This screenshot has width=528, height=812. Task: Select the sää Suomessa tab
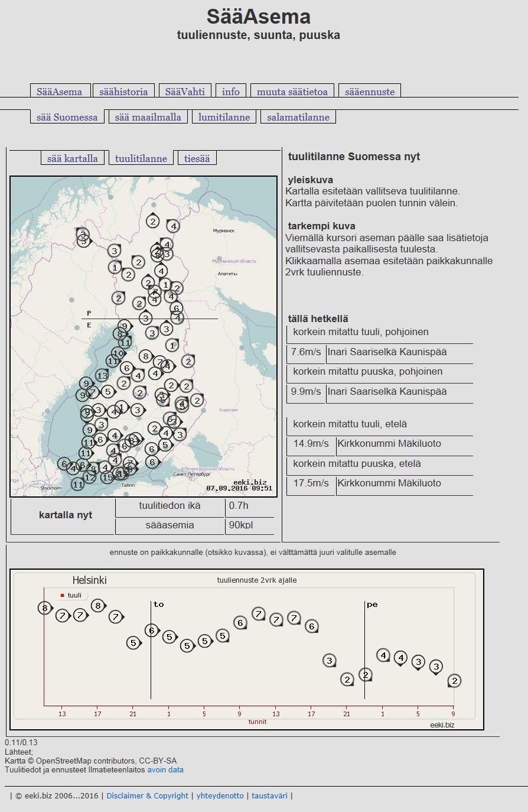tap(67, 116)
